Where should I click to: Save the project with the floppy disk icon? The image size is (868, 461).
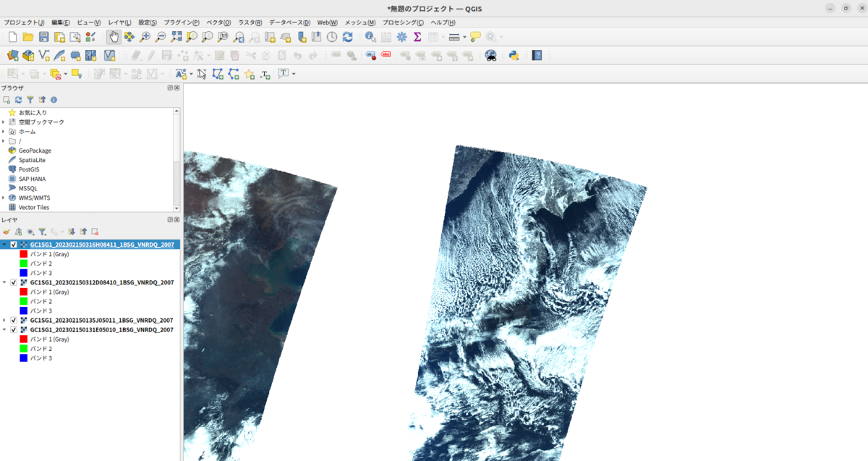44,37
